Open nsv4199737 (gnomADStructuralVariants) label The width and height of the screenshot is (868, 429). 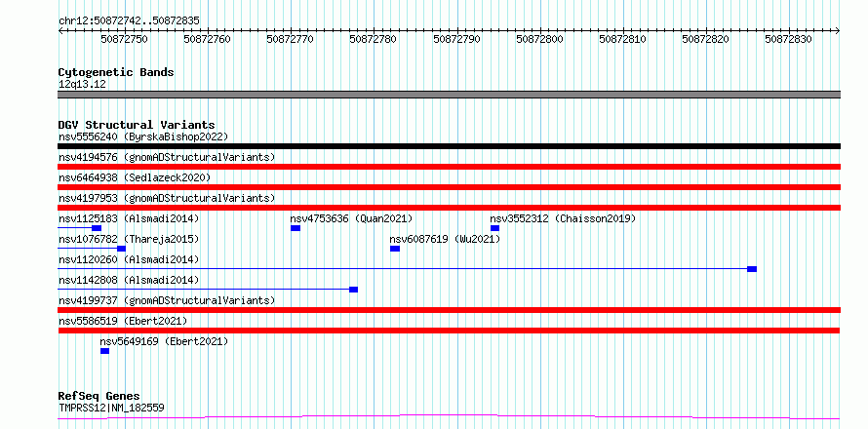[167, 300]
